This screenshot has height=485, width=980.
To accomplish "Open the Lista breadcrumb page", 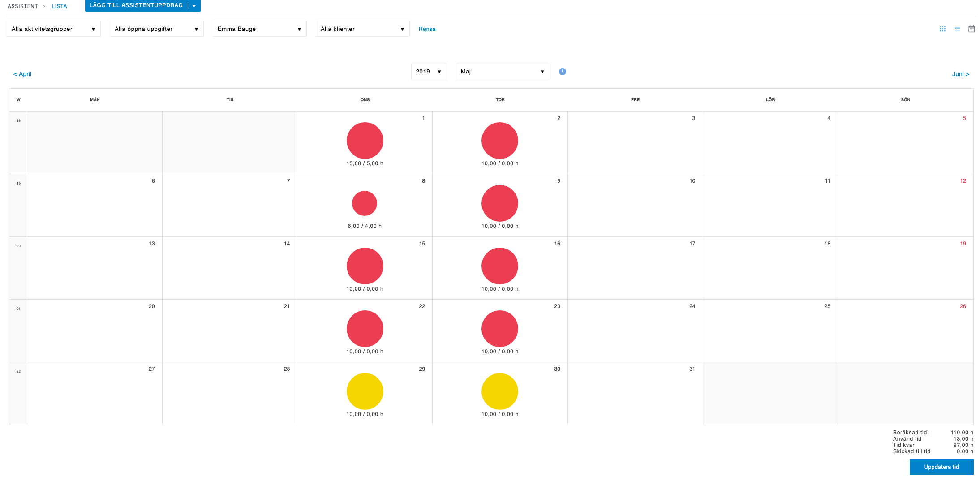I will [59, 6].
